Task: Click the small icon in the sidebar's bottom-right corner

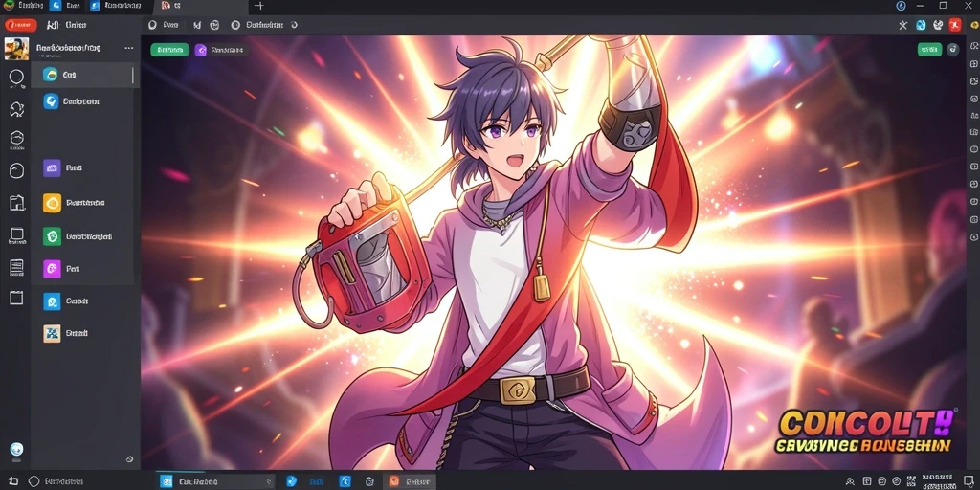Action: click(129, 459)
